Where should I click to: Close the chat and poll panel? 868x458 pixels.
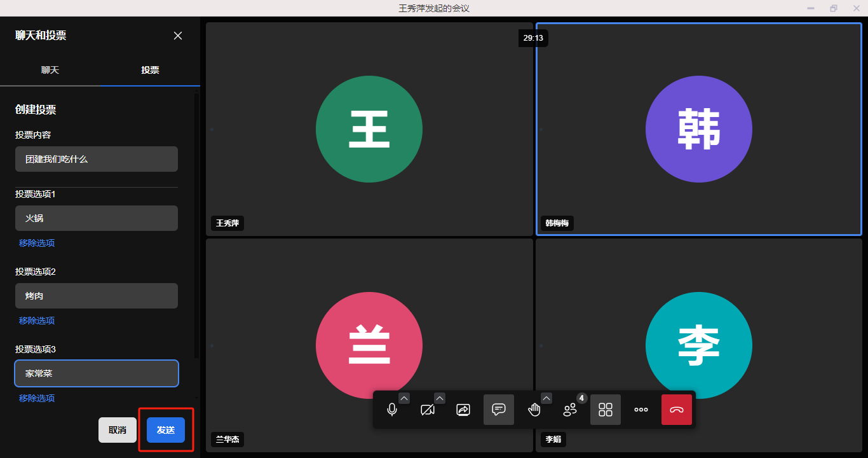click(178, 36)
